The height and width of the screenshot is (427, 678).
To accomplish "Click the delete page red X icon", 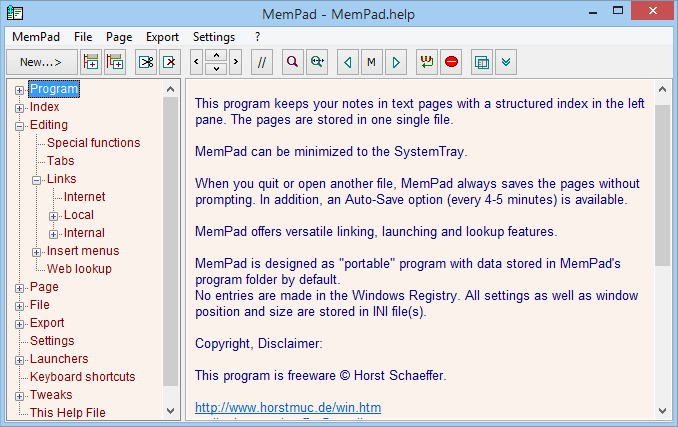I will click(x=170, y=62).
